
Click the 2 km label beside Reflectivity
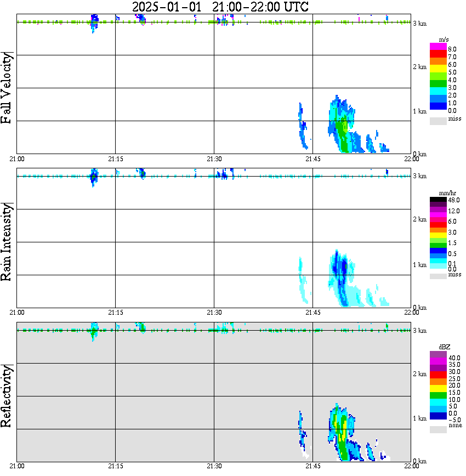419,374
